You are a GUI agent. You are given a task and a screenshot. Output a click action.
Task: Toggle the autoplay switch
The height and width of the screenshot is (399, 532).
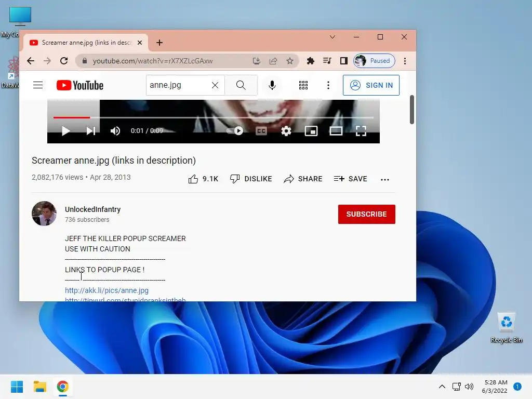coord(235,131)
